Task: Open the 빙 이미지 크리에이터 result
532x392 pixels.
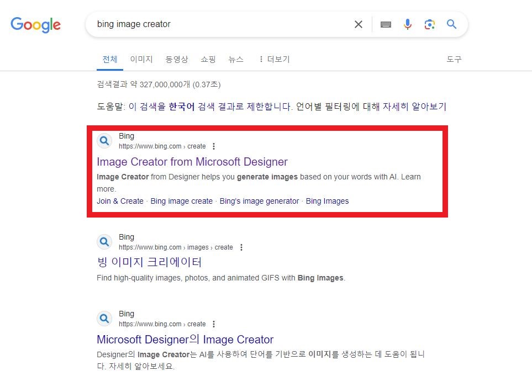Action: pos(149,262)
